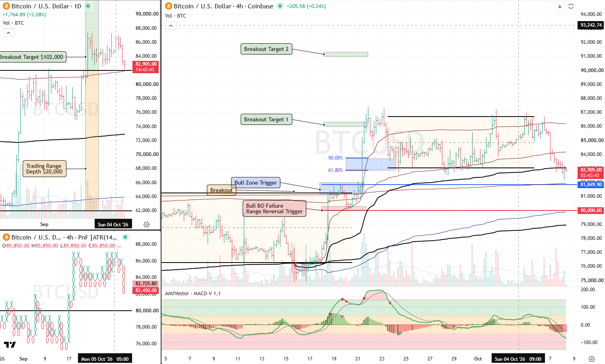
Task: Collapse the legend on the 1D chart
Action: 8,33
